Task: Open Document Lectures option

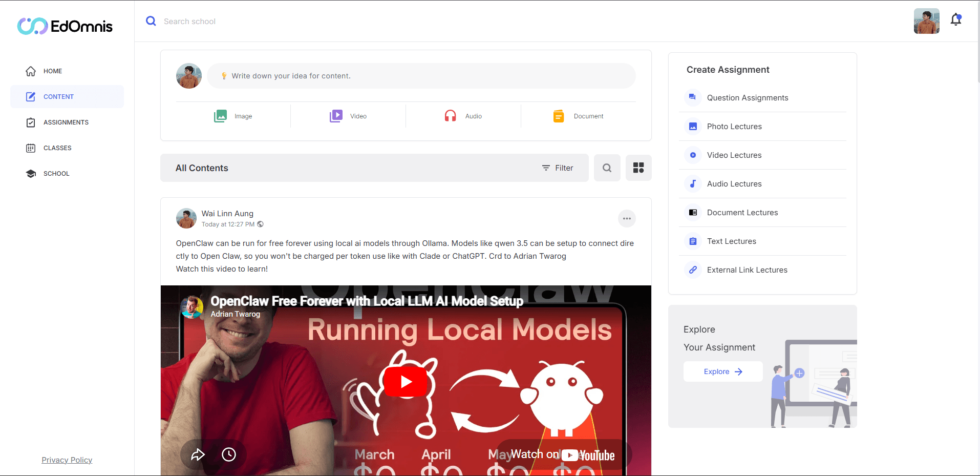Action: coord(763,213)
